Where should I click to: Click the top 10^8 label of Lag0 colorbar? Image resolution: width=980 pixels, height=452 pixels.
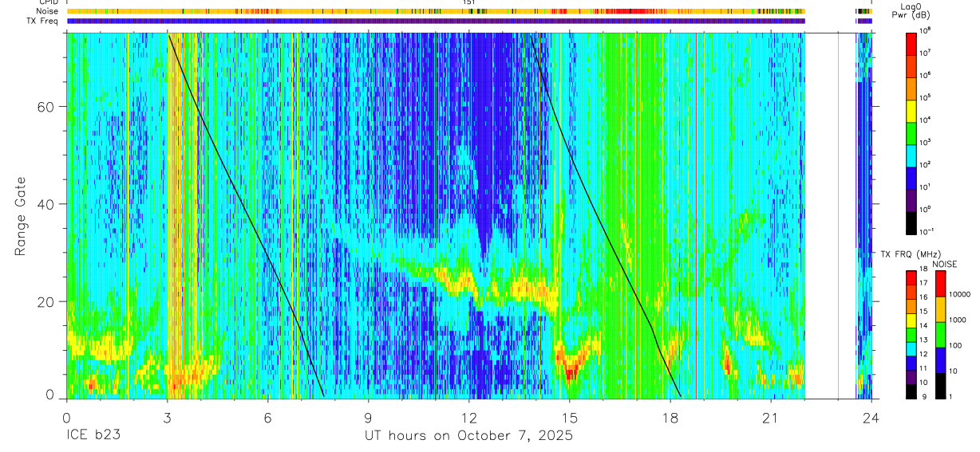coord(926,31)
